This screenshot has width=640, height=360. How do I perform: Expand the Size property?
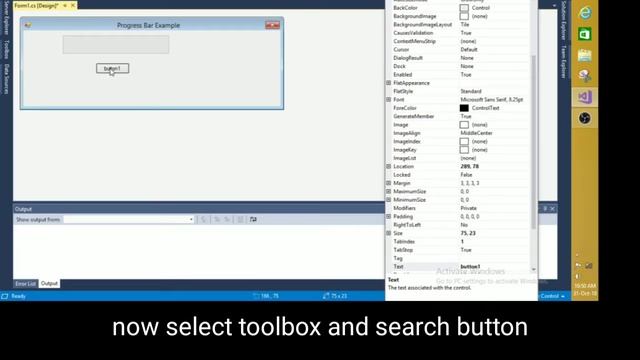point(389,233)
